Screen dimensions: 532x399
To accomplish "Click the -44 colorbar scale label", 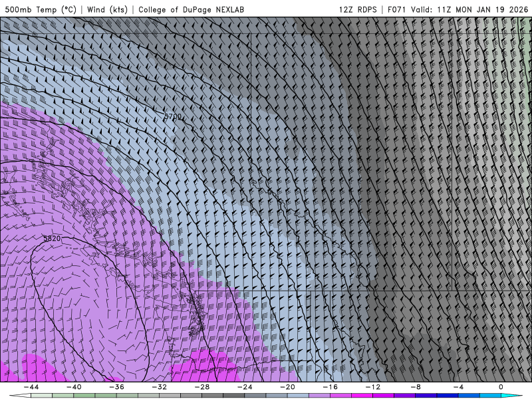I will (x=31, y=387).
